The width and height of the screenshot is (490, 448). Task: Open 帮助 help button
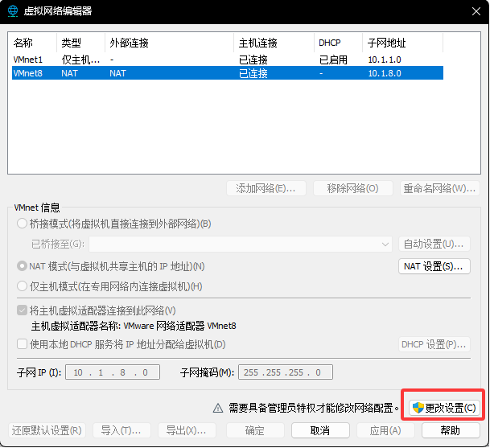point(451,430)
